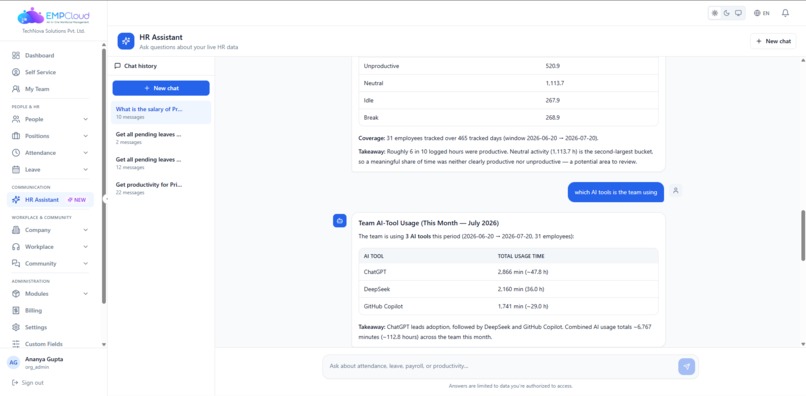
Task: Click the Billing receipt icon
Action: coord(16,311)
